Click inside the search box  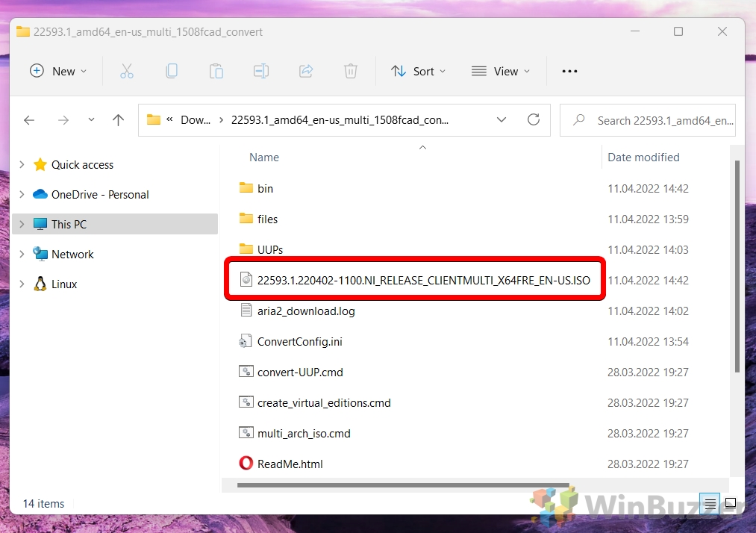pyautogui.click(x=657, y=119)
